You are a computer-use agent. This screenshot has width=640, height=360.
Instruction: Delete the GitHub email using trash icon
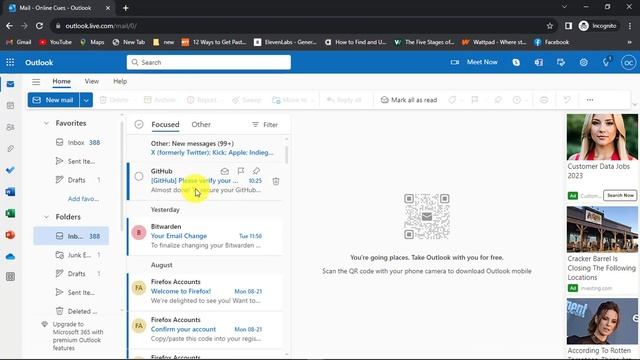[x=276, y=181]
